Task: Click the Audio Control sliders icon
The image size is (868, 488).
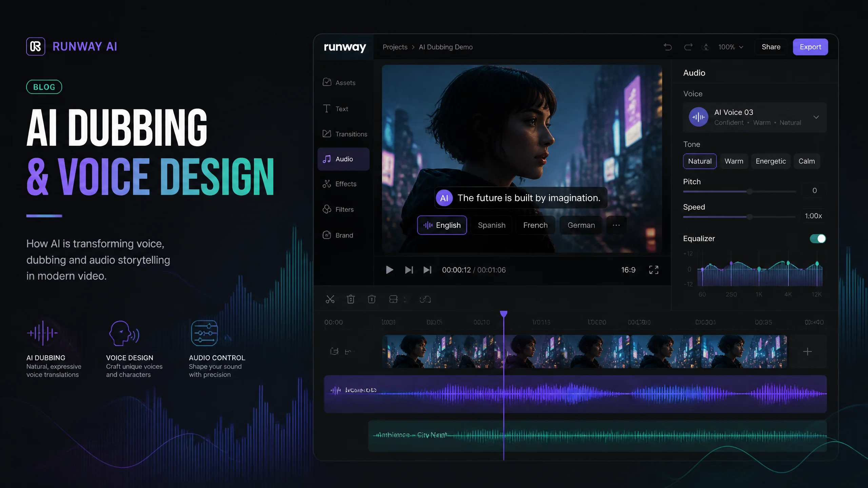Action: point(204,333)
